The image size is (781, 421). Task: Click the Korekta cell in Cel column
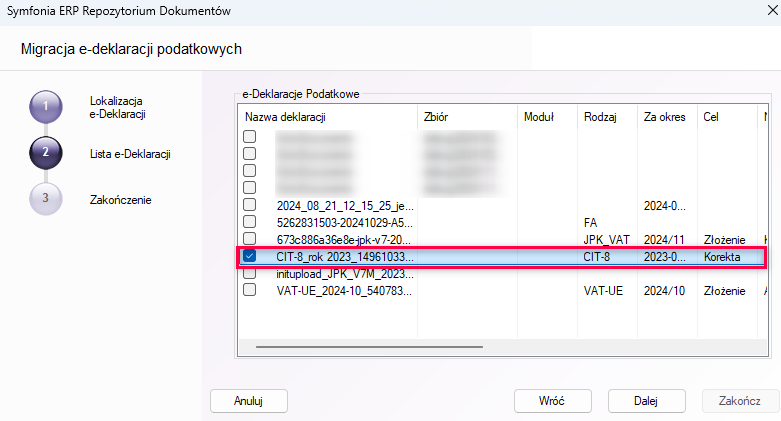[722, 257]
